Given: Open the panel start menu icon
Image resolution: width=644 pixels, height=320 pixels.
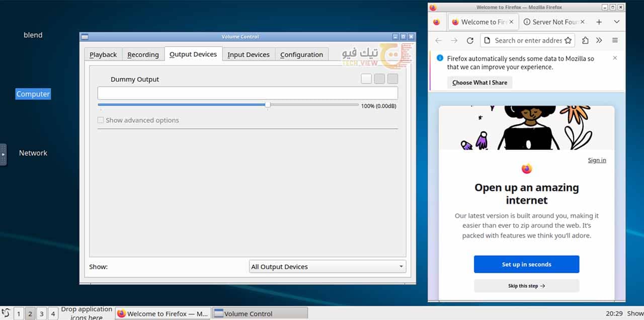Looking at the screenshot, I should tap(6, 313).
